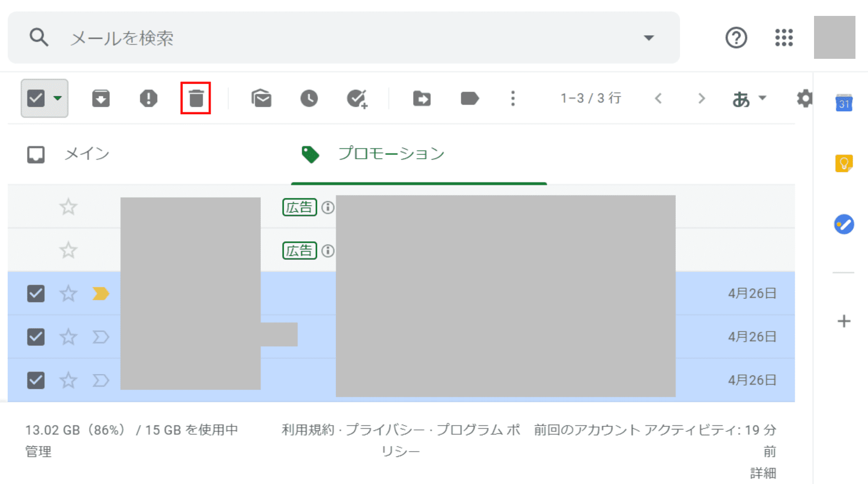Uncheck the first 4月26日 email checkbox
The width and height of the screenshot is (868, 484).
click(x=36, y=294)
